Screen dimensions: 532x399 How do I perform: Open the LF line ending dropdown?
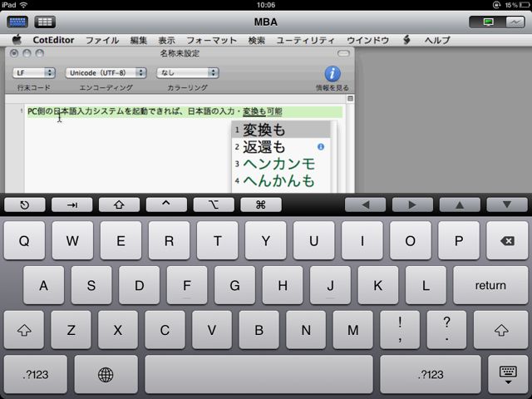point(34,73)
